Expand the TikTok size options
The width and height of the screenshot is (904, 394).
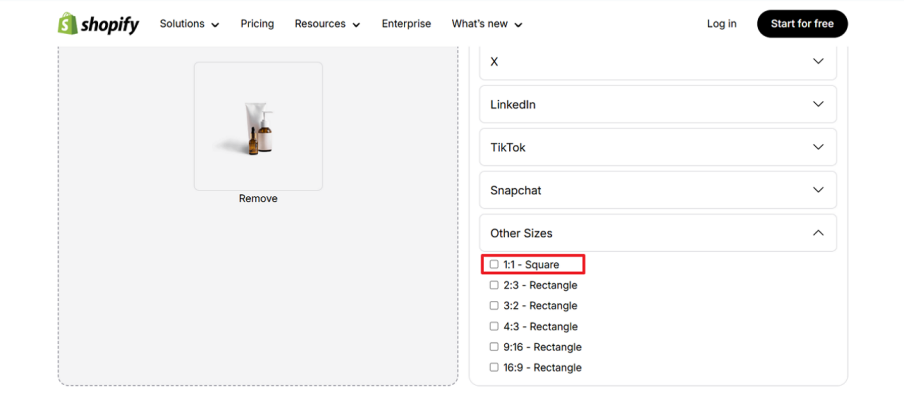[658, 147]
